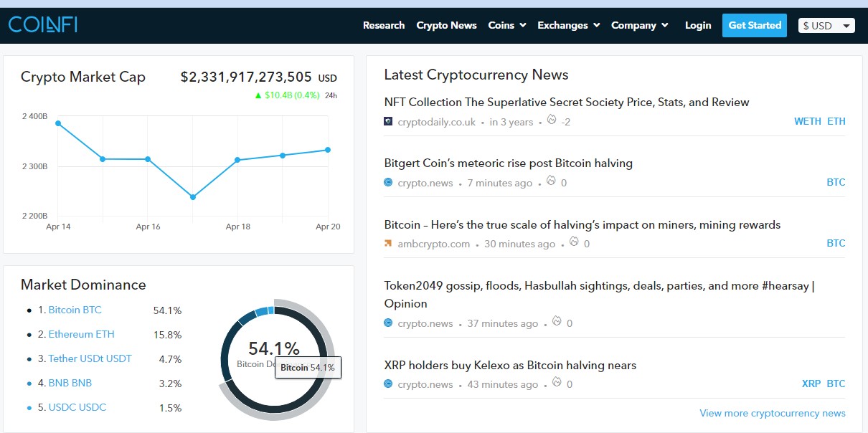Expand the Company dropdown menu
868x433 pixels.
click(x=640, y=25)
